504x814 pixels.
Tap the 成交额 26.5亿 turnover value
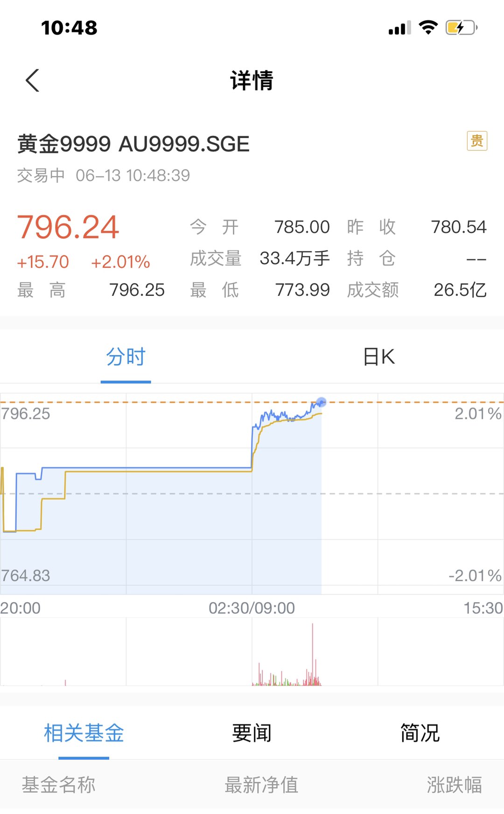[x=460, y=290]
